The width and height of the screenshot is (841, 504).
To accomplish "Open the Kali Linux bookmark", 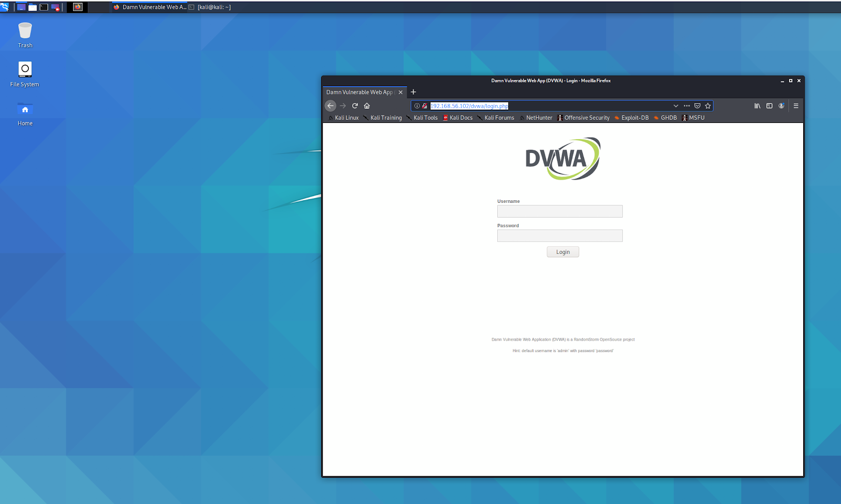I will [x=343, y=118].
